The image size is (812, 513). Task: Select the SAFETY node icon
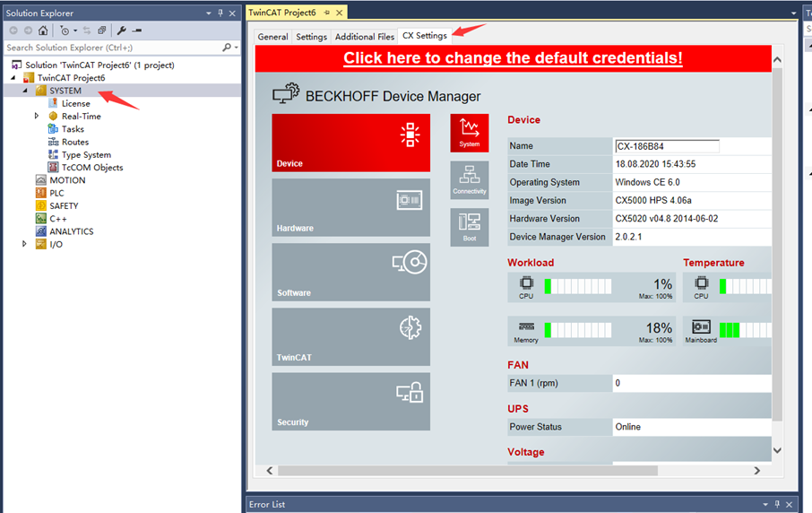pyautogui.click(x=41, y=205)
